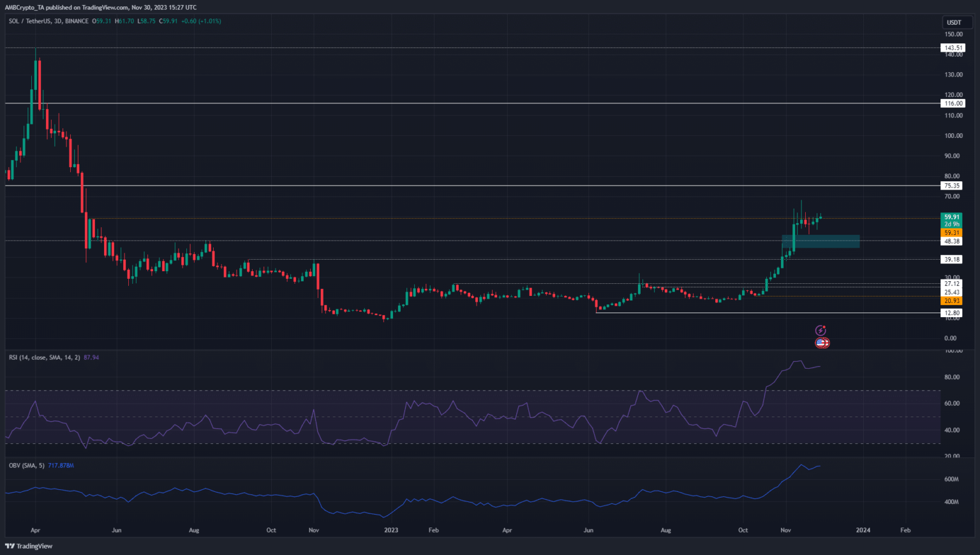
Task: Click the 2023 label on time axis
Action: coord(390,530)
